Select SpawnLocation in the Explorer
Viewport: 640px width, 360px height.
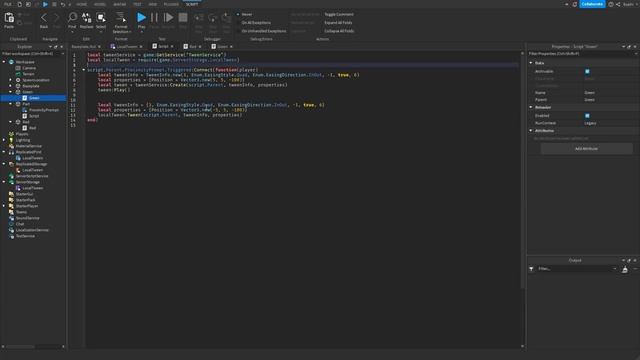36,80
